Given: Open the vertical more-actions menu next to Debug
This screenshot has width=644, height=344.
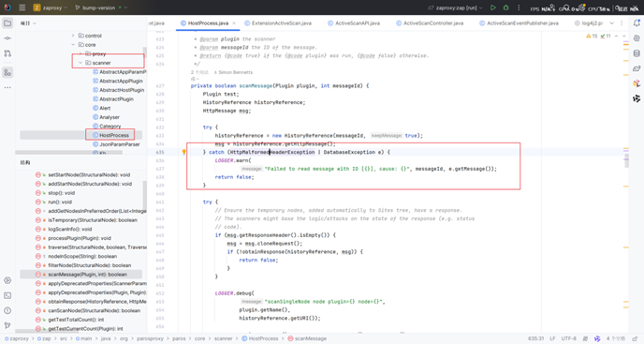Looking at the screenshot, I should tap(519, 7).
